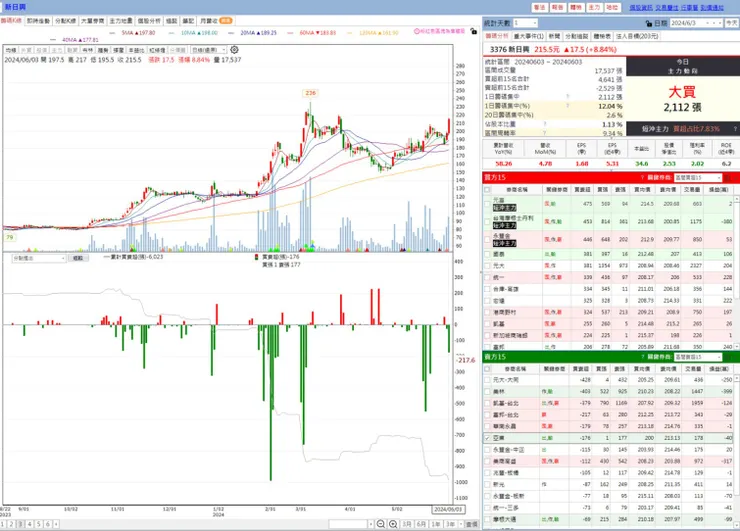
Task: Open the bottom empty combo box arrow
Action: 370,524
